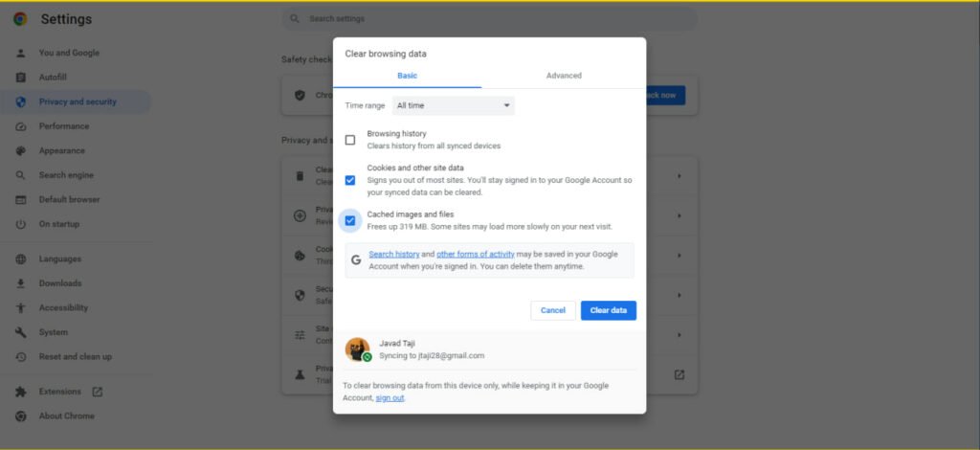Screen dimensions: 980x450
Task: Select the Basic tab
Action: point(407,76)
